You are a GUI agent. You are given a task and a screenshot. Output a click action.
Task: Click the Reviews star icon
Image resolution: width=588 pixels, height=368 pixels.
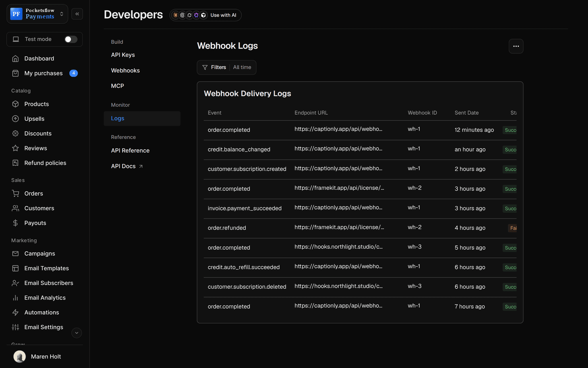point(16,148)
